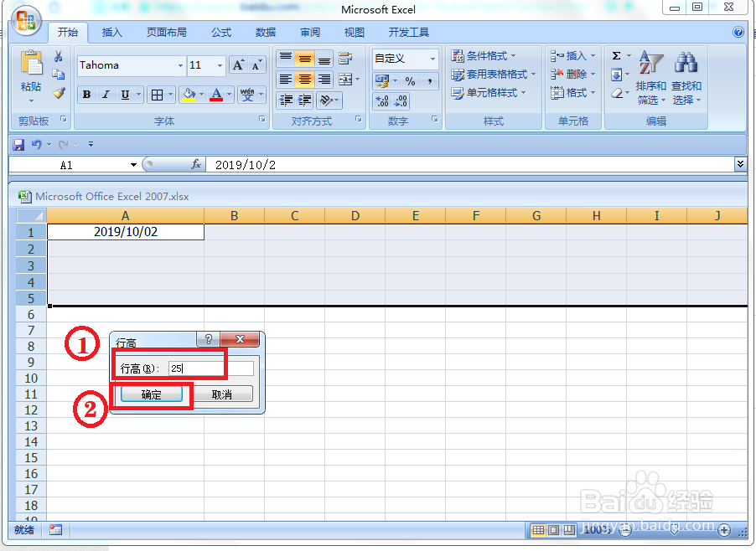Open the 自定义 number format dropdown
756x551 pixels.
(432, 59)
